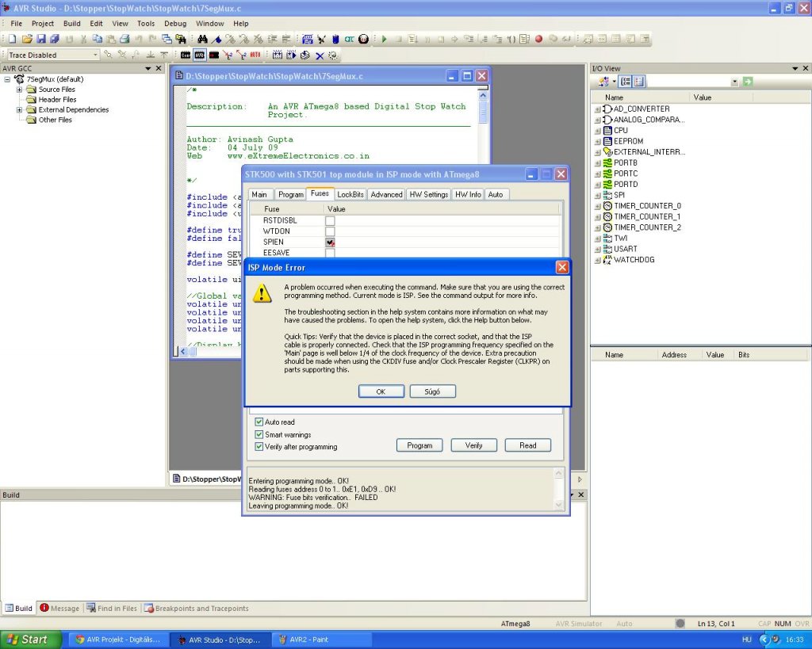The image size is (812, 649).
Task: Toggle the SPIEN fuse checkbox
Action: pyautogui.click(x=330, y=242)
